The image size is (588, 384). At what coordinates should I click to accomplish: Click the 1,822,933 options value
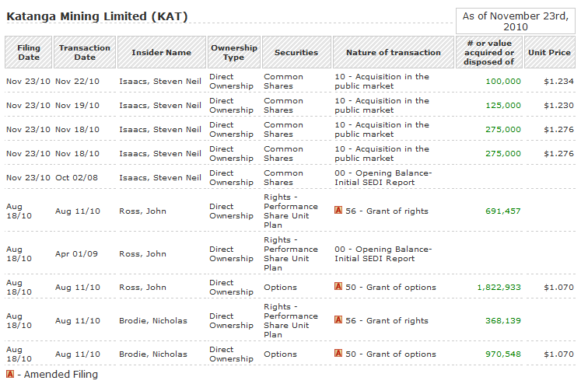499,288
